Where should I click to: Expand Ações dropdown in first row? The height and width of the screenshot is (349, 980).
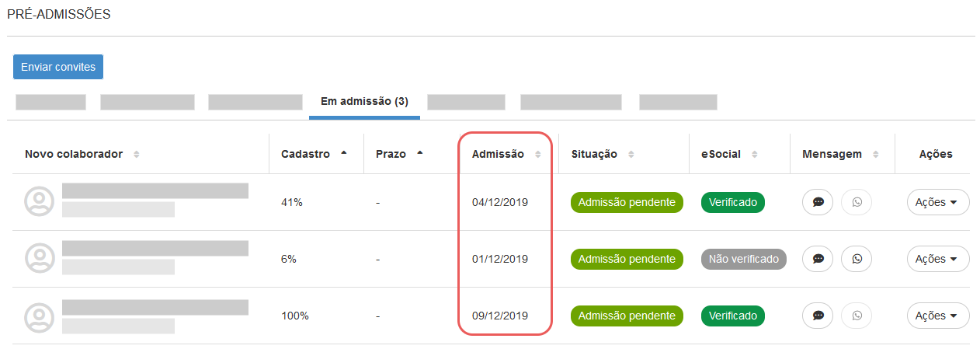(x=937, y=202)
